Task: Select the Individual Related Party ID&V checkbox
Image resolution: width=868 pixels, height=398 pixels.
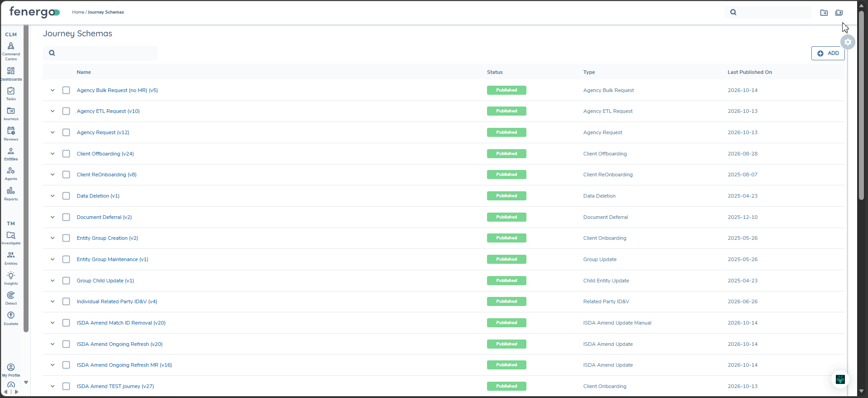Action: pos(66,301)
